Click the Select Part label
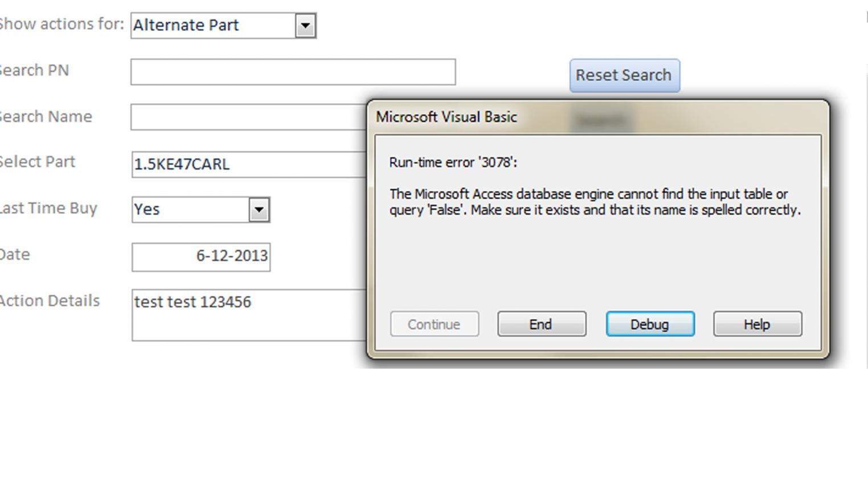This screenshot has height=488, width=868. pyautogui.click(x=37, y=162)
